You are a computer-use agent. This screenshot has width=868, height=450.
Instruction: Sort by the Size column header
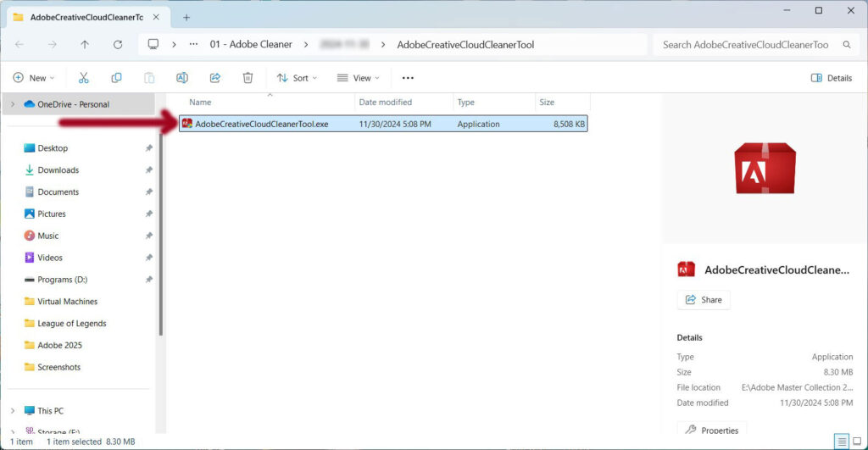(547, 102)
